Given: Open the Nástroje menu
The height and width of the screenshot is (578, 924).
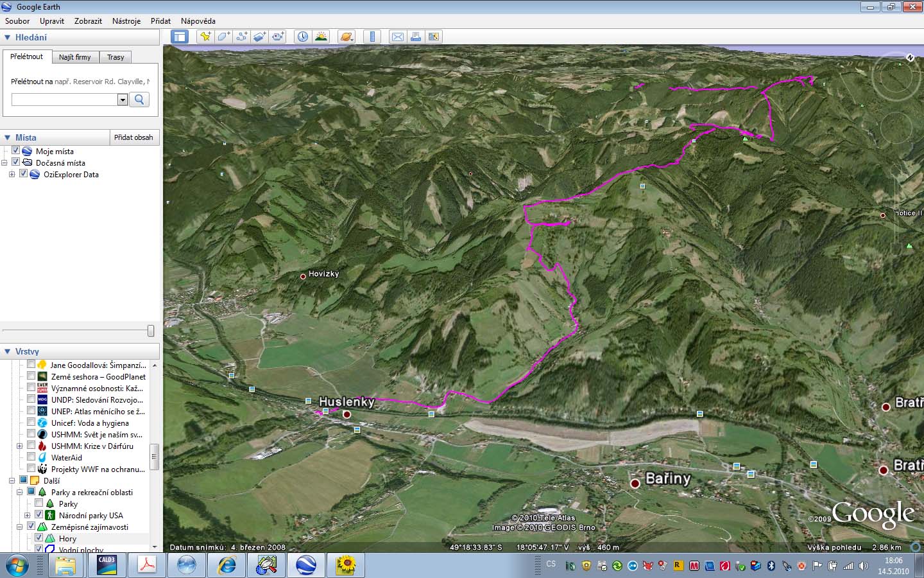Looking at the screenshot, I should pos(126,21).
